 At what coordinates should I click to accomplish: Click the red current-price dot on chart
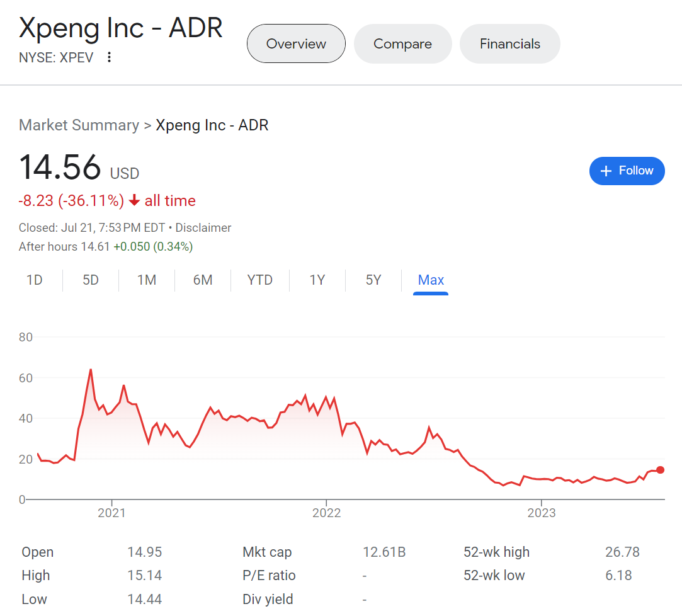[660, 470]
